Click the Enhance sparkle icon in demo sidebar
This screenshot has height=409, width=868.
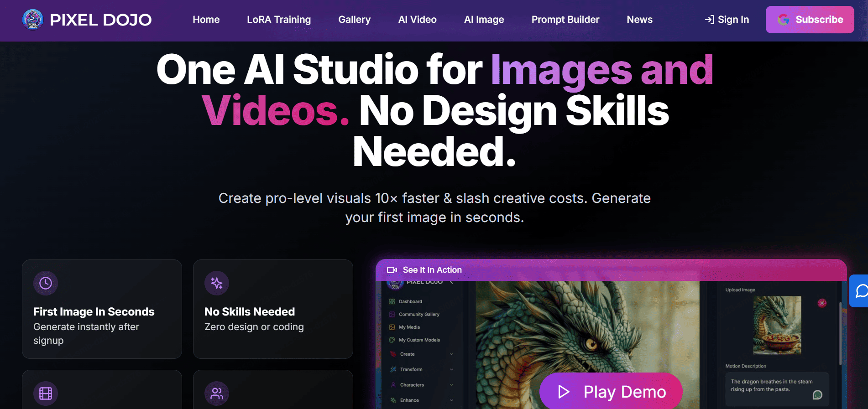[x=393, y=400]
